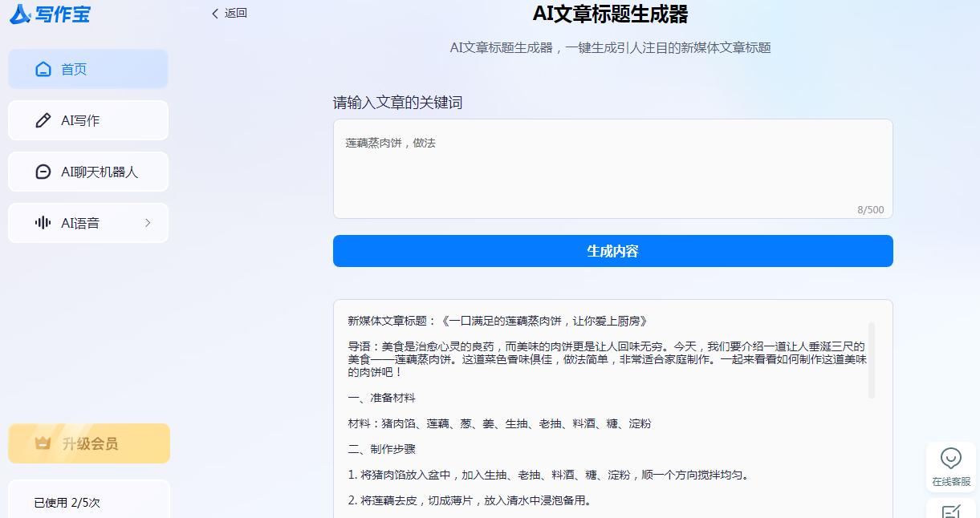Viewport: 980px width, 518px height.
Task: Go back via the 返回 link
Action: 230,13
